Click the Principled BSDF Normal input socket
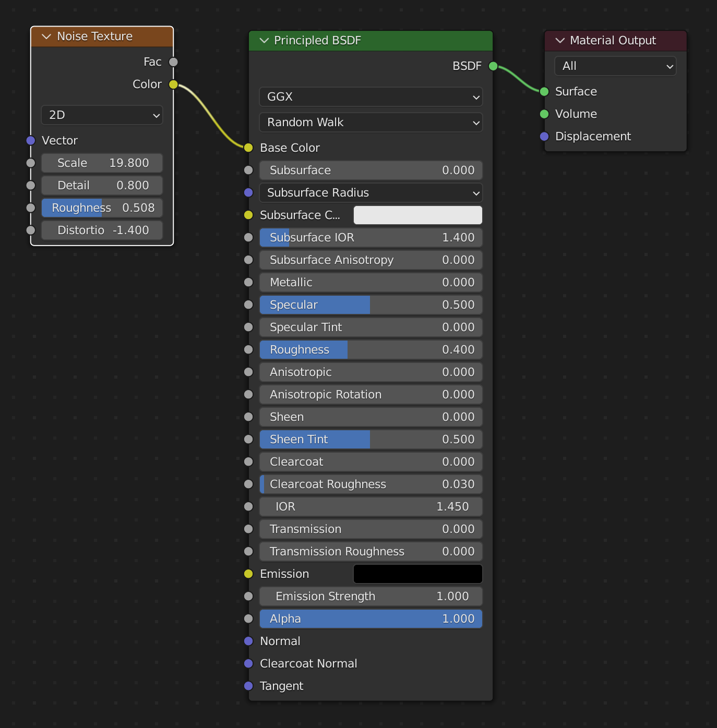This screenshot has width=717, height=728. pos(248,641)
